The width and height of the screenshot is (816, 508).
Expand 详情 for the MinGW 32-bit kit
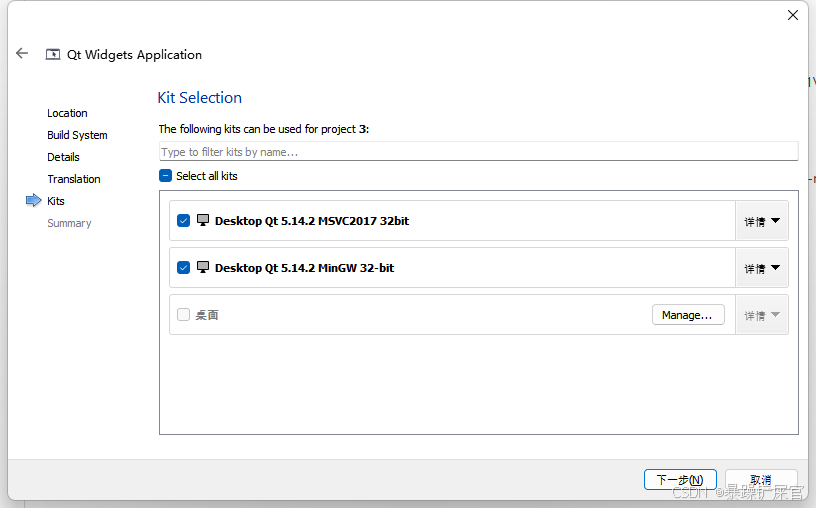pyautogui.click(x=762, y=268)
